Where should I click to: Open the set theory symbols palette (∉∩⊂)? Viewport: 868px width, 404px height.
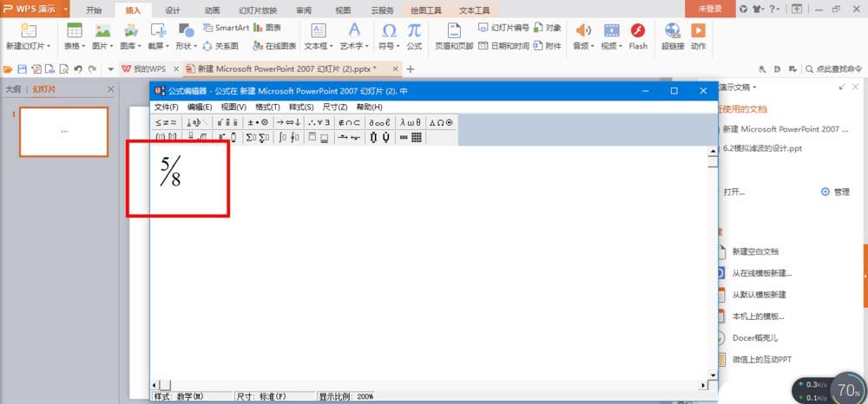tap(350, 123)
